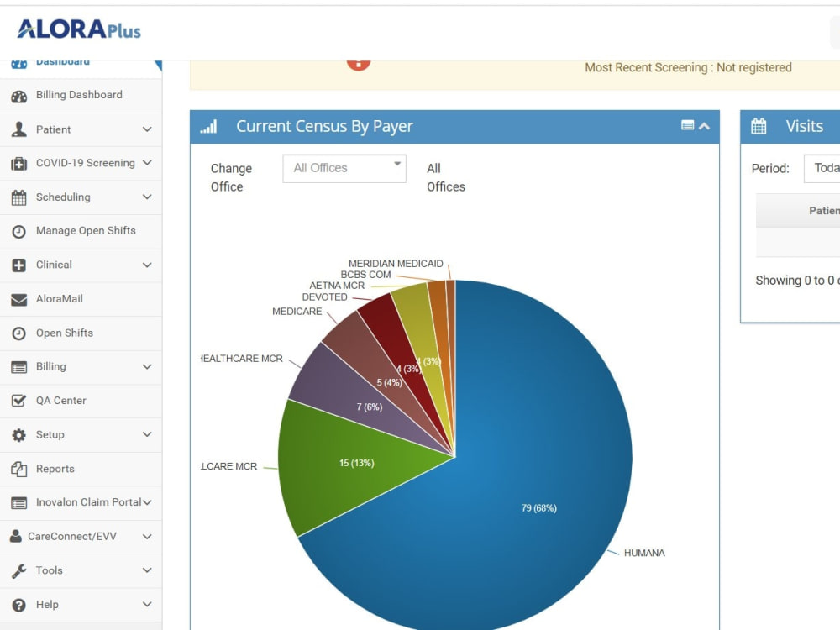The image size is (840, 630).
Task: Click the Clinical plus-square icon
Action: pyautogui.click(x=18, y=265)
